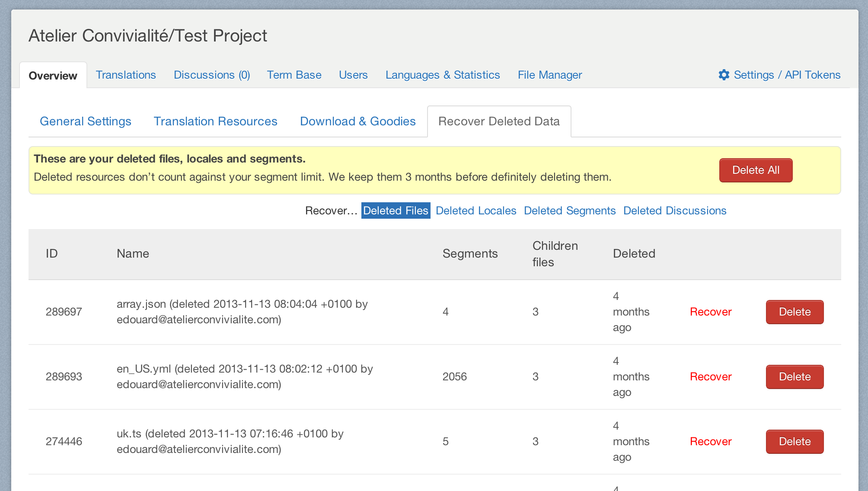Delete the uk.ts file permanently
This screenshot has height=491, width=868.
(x=795, y=441)
